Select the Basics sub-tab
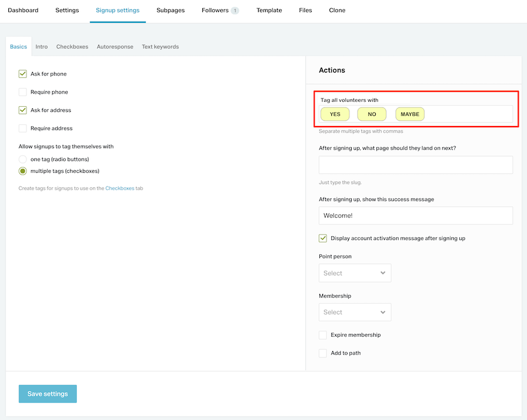The width and height of the screenshot is (527, 420). pyautogui.click(x=19, y=47)
